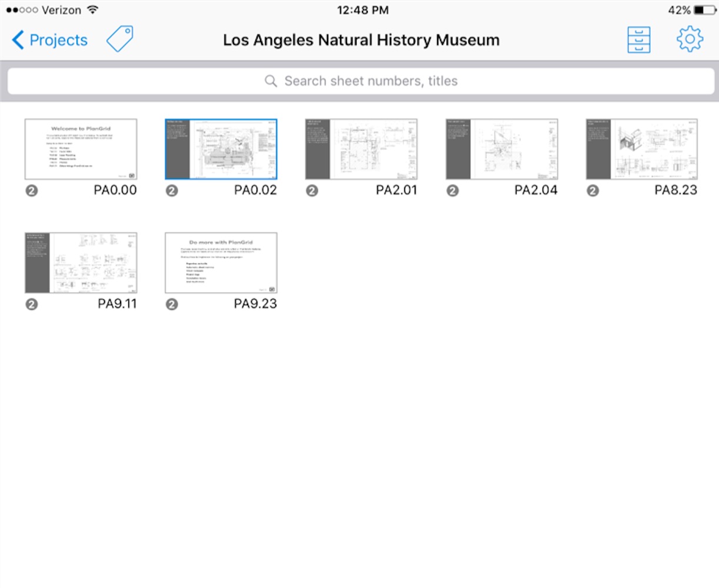
Task: Tap the Los Angeles Natural History Museum title
Action: click(361, 40)
